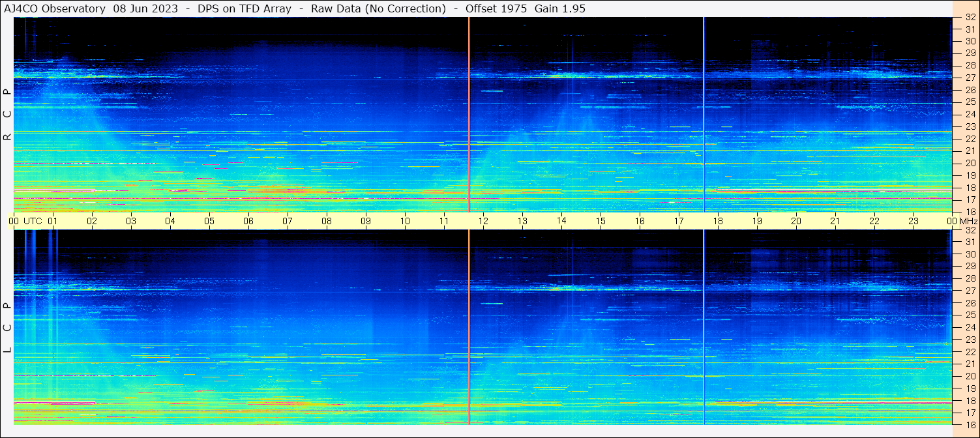980x438 pixels.
Task: Select the 15 hour tick label
Action: tap(601, 221)
